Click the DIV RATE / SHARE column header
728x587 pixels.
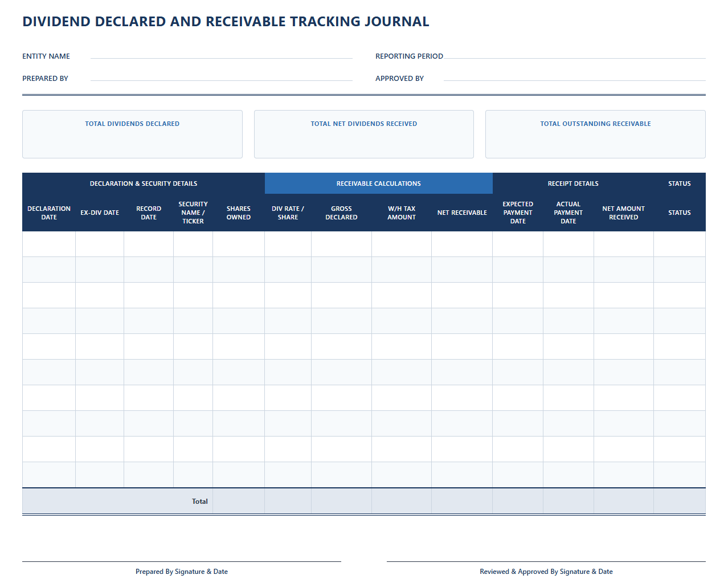point(288,213)
